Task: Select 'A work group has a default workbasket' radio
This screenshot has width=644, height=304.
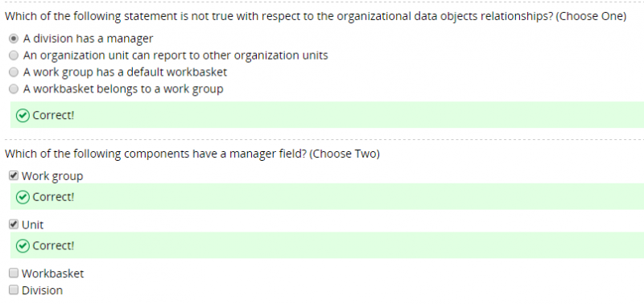Action: coord(14,72)
